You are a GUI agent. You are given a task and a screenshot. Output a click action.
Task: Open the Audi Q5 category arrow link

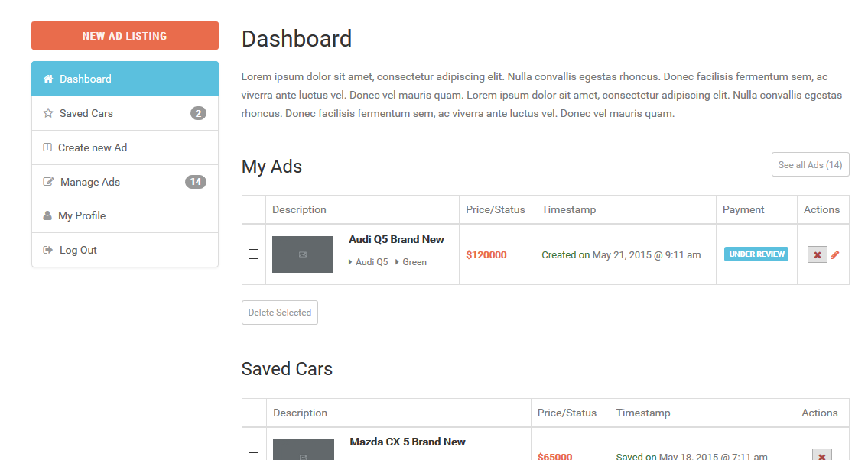click(368, 262)
